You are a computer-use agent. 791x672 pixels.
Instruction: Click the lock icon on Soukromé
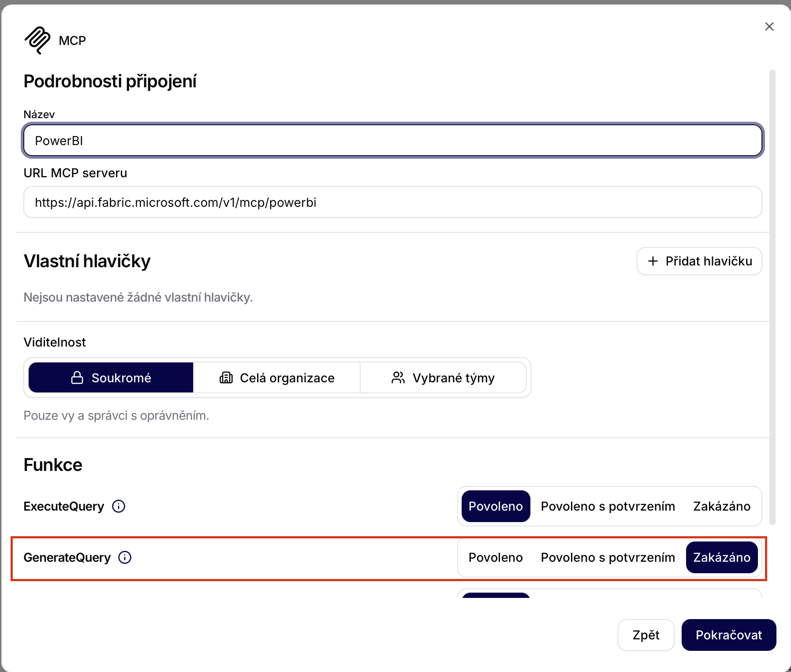(x=77, y=377)
